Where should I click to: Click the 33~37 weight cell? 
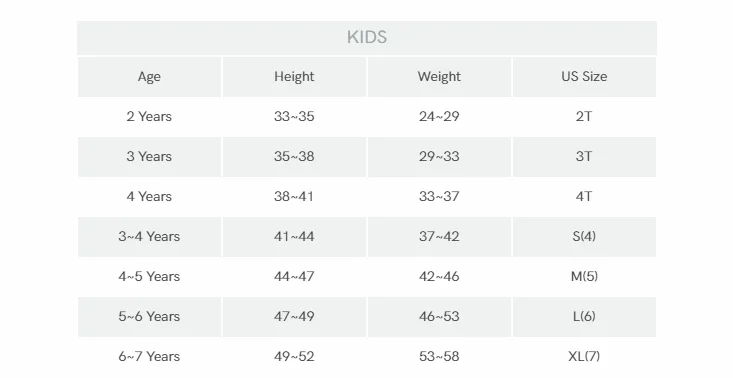tap(439, 197)
